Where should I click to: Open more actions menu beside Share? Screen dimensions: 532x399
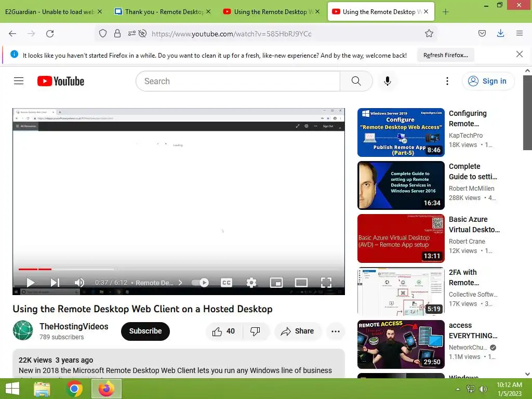(336, 331)
